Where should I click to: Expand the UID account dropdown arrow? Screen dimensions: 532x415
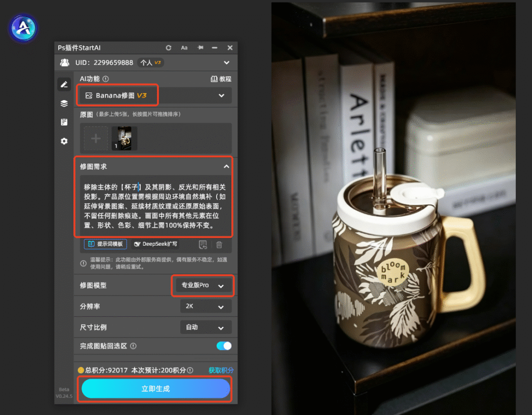click(227, 63)
